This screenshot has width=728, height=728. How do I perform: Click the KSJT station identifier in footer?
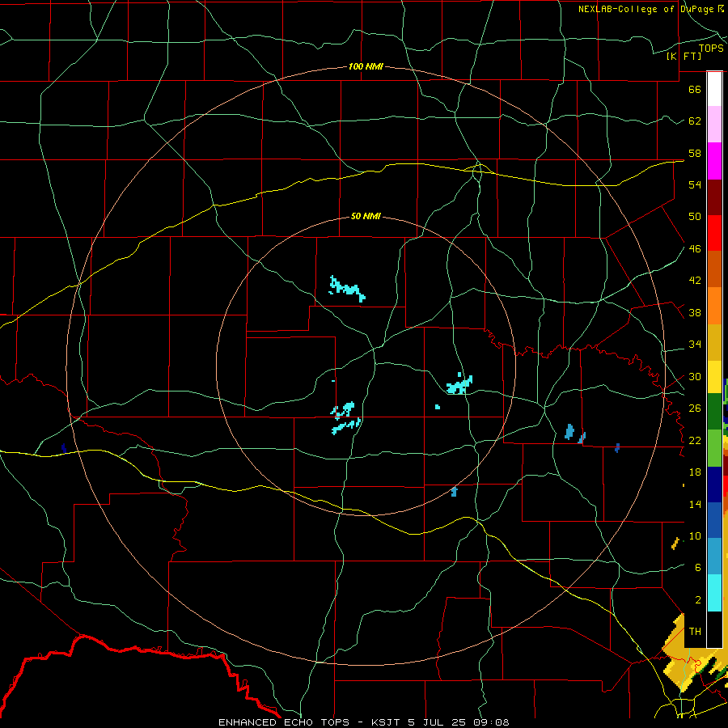pyautogui.click(x=387, y=722)
